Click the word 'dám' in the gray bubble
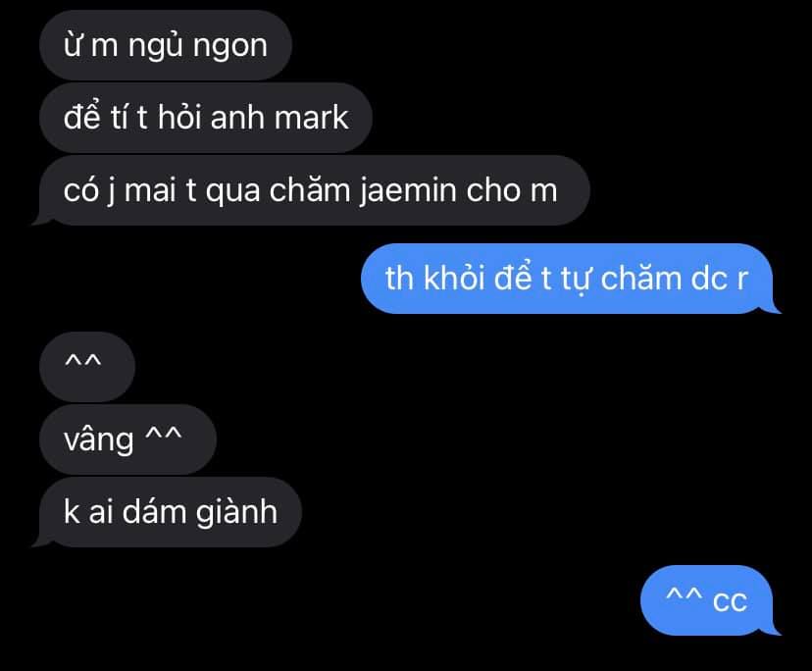The height and width of the screenshot is (671, 812). (x=154, y=511)
